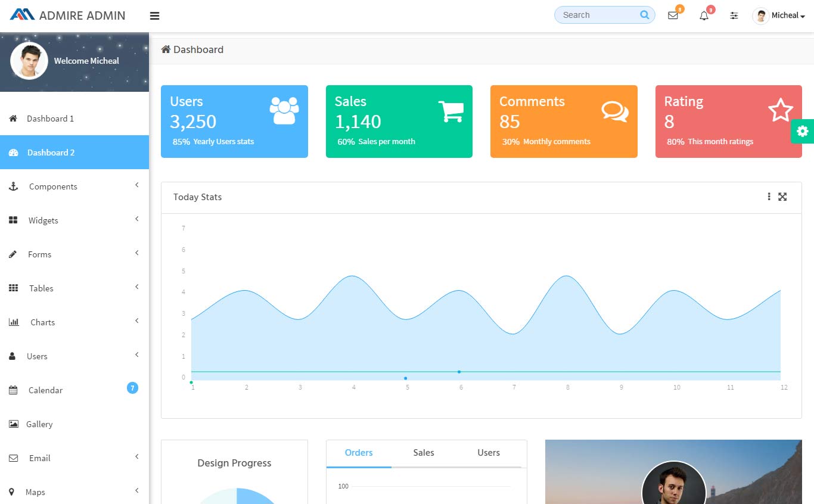Open the mail envelope notifications
The image size is (814, 504).
[673, 15]
